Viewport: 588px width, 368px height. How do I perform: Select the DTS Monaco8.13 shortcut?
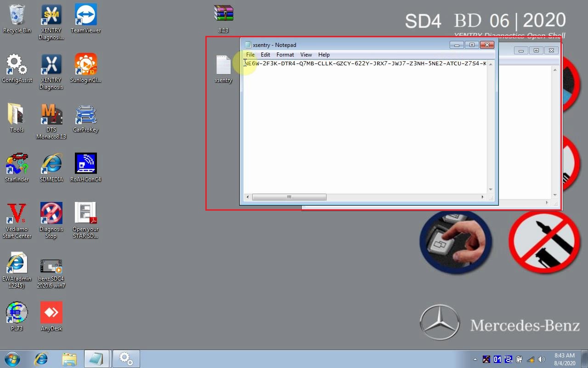51,122
